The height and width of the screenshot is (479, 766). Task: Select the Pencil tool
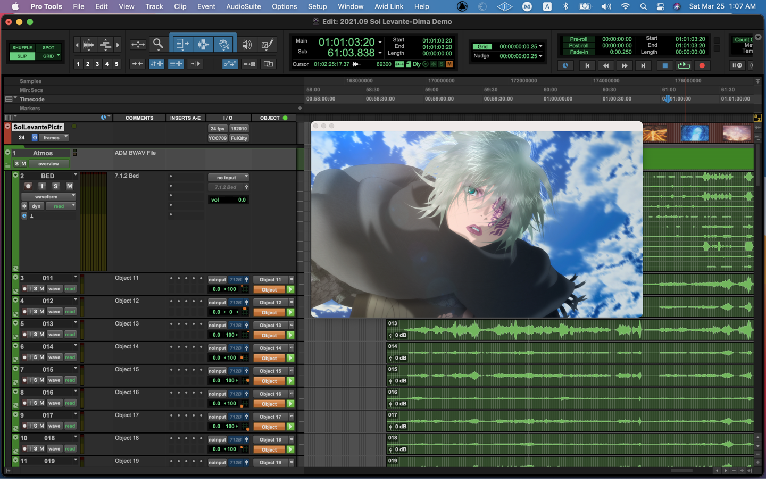coord(267,44)
